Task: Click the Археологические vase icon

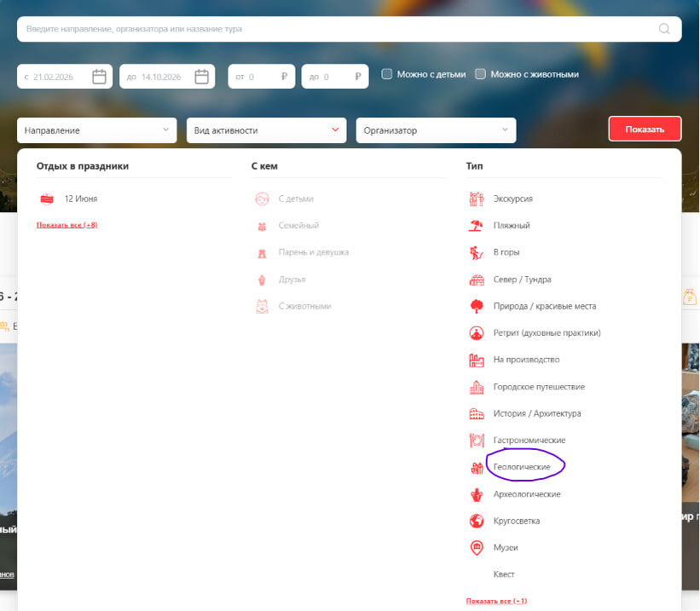Action: [x=477, y=494]
